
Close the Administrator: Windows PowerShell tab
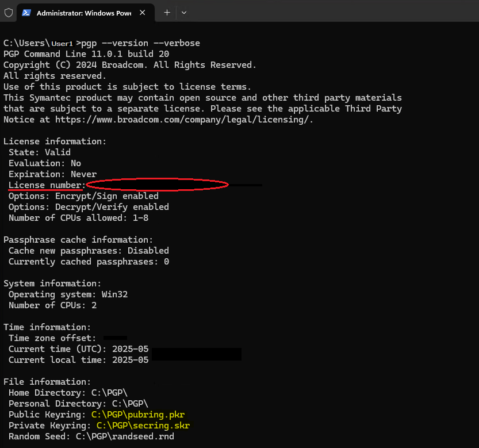coord(143,13)
